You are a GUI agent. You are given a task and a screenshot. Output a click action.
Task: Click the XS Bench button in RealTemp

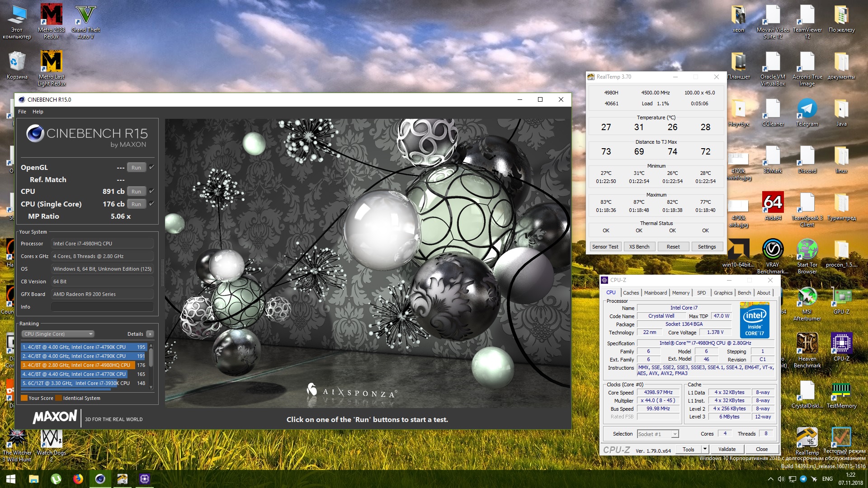point(639,247)
